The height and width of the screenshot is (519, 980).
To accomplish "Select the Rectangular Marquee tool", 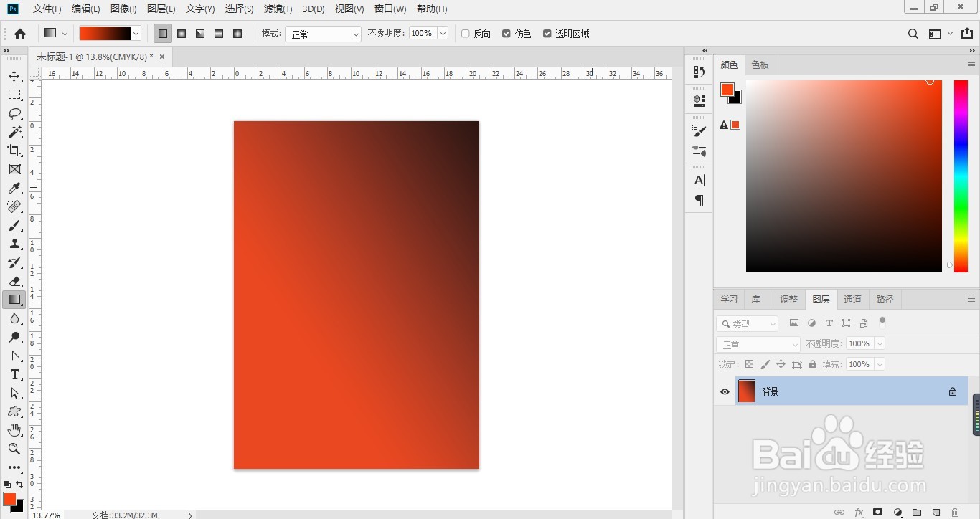I will (x=14, y=95).
